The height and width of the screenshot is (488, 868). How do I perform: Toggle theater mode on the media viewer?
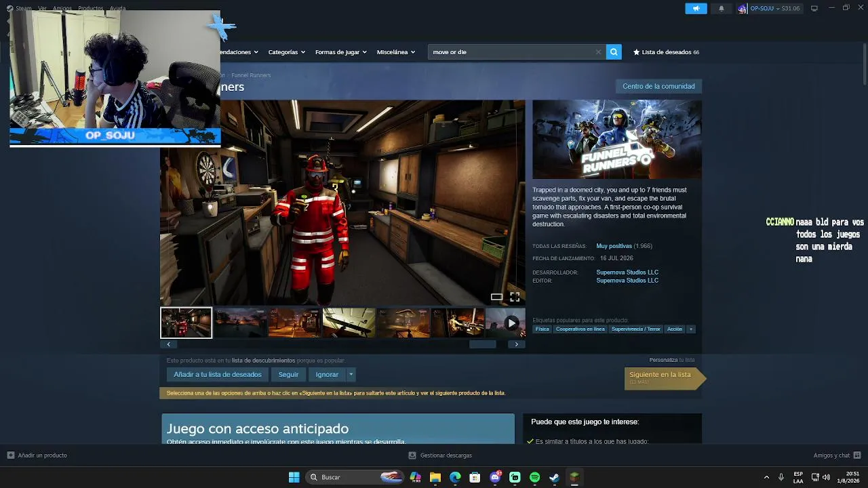(x=497, y=297)
